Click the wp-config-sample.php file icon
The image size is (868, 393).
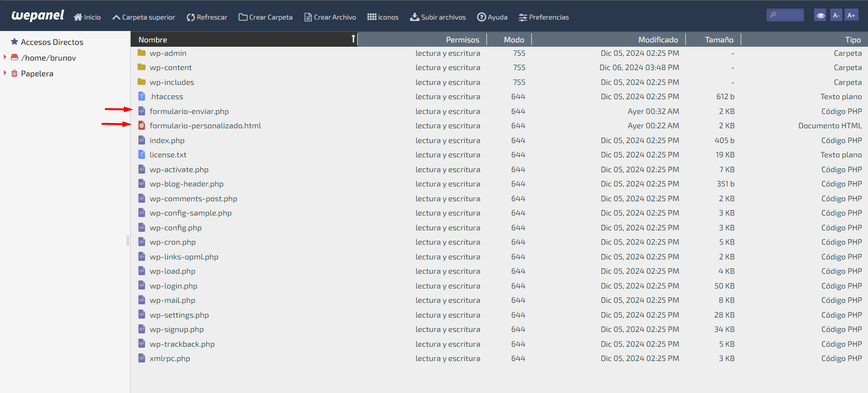tap(142, 212)
